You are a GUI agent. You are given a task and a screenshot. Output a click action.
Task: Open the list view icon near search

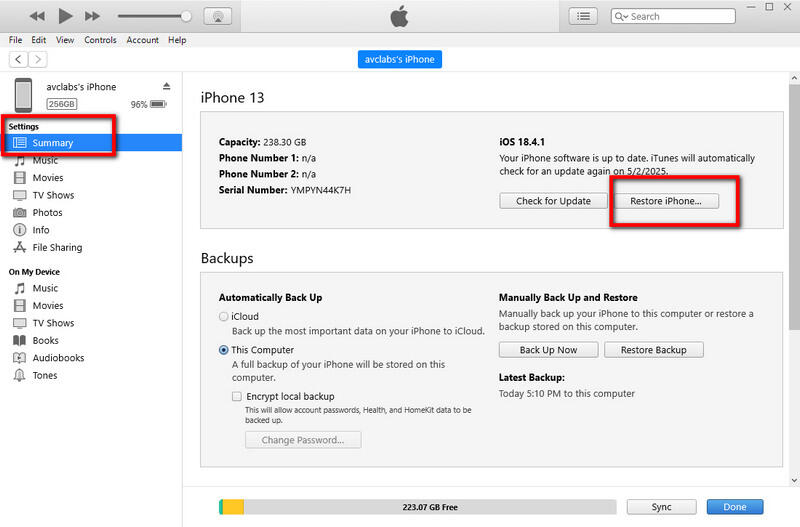583,16
